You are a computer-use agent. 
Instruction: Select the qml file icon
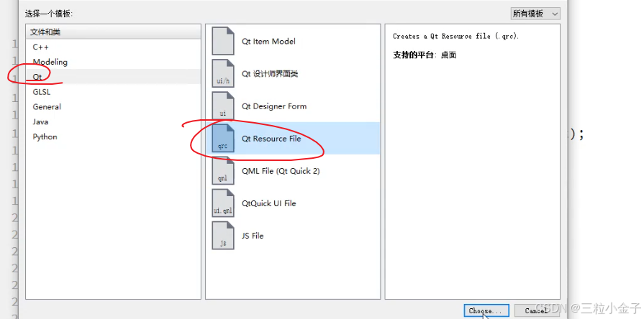pyautogui.click(x=223, y=170)
